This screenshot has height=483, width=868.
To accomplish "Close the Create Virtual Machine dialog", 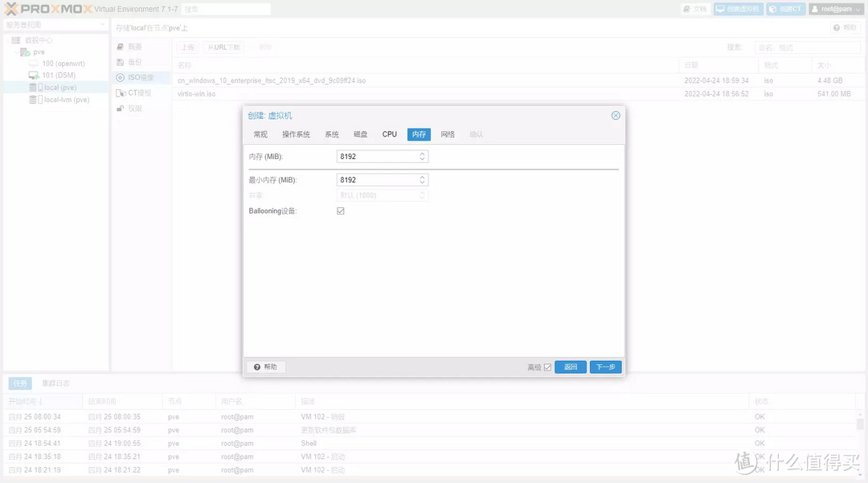I will coord(616,115).
